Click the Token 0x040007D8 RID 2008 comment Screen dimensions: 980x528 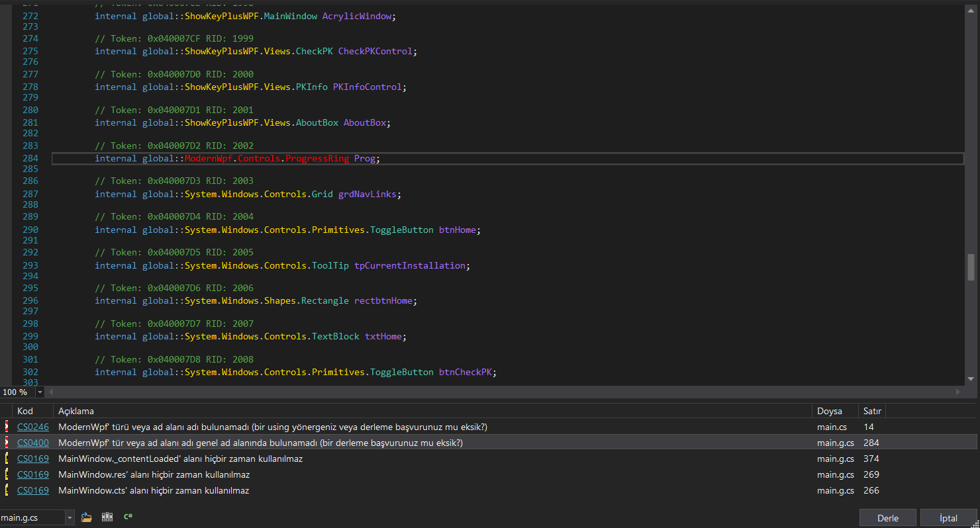point(174,359)
